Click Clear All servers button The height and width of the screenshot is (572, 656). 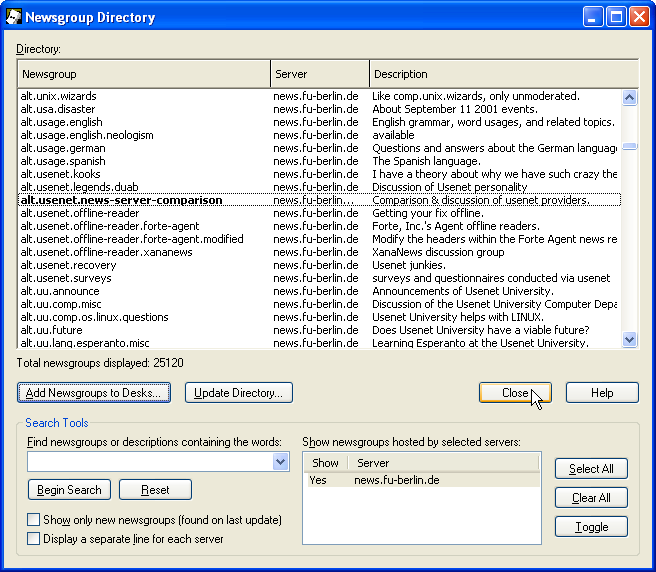(x=591, y=498)
